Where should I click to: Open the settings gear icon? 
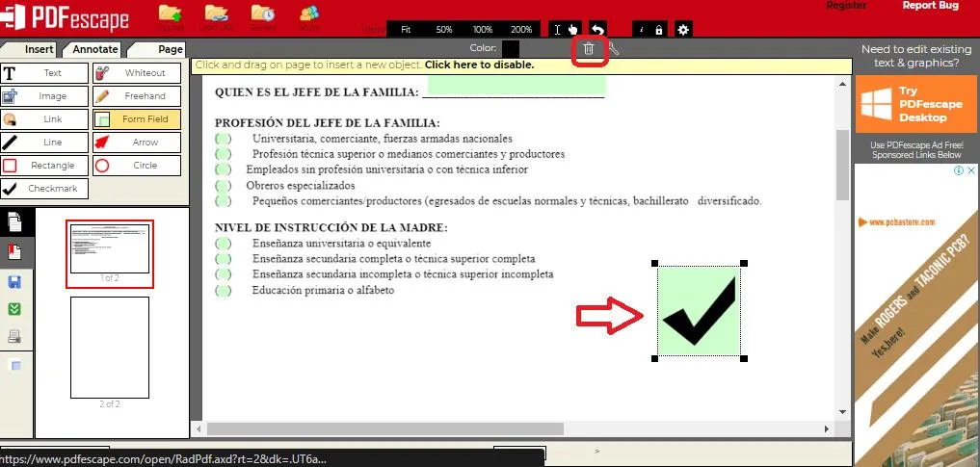pyautogui.click(x=683, y=29)
